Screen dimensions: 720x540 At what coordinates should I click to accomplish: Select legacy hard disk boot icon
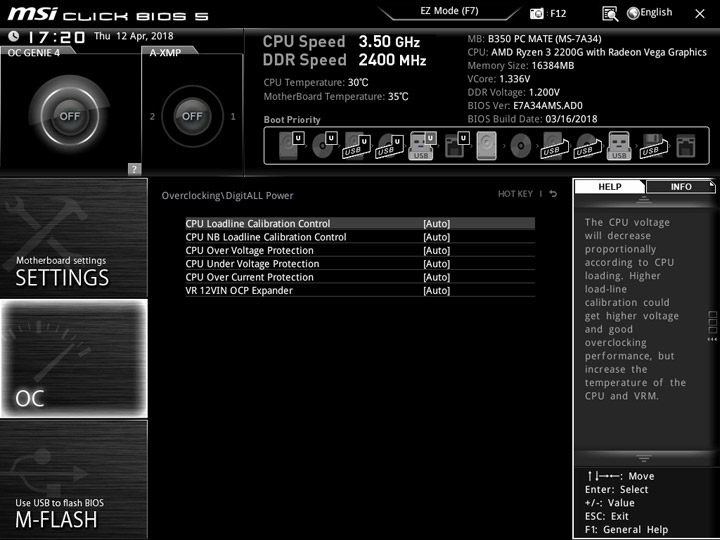pyautogui.click(x=487, y=146)
